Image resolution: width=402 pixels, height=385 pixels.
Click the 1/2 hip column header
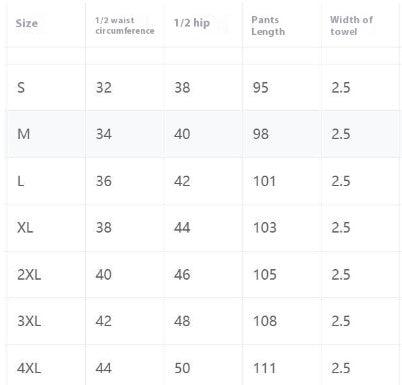pos(192,23)
